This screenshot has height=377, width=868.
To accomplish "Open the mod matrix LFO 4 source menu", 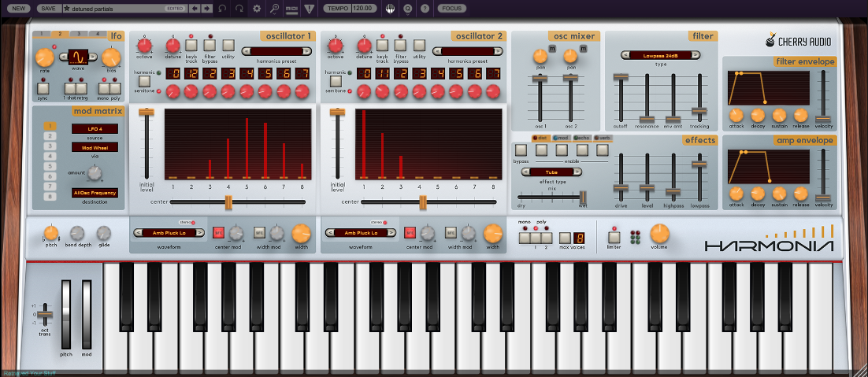I will click(95, 129).
